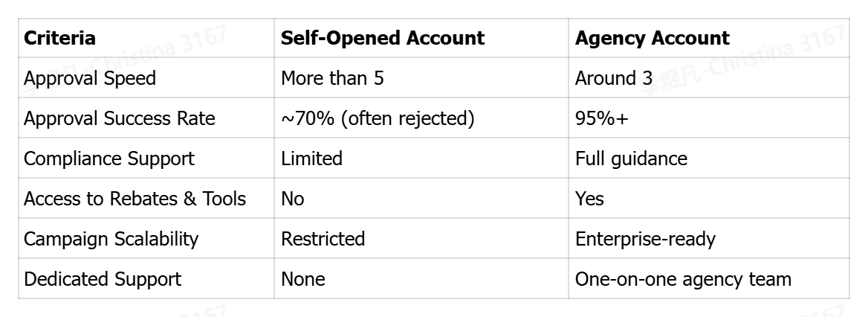
Task: Select the "~70% (often rejected)" cell
Action: [x=378, y=118]
